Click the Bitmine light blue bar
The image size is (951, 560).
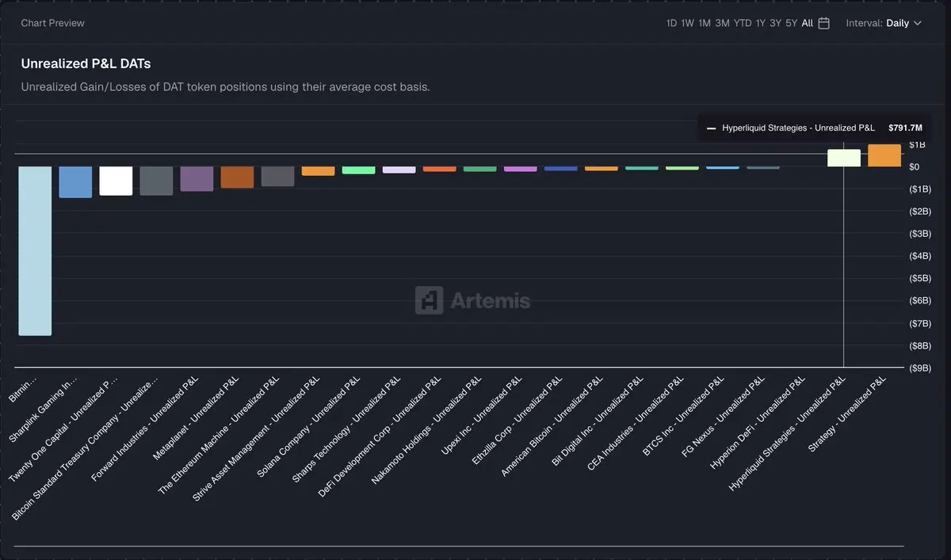[x=35, y=251]
